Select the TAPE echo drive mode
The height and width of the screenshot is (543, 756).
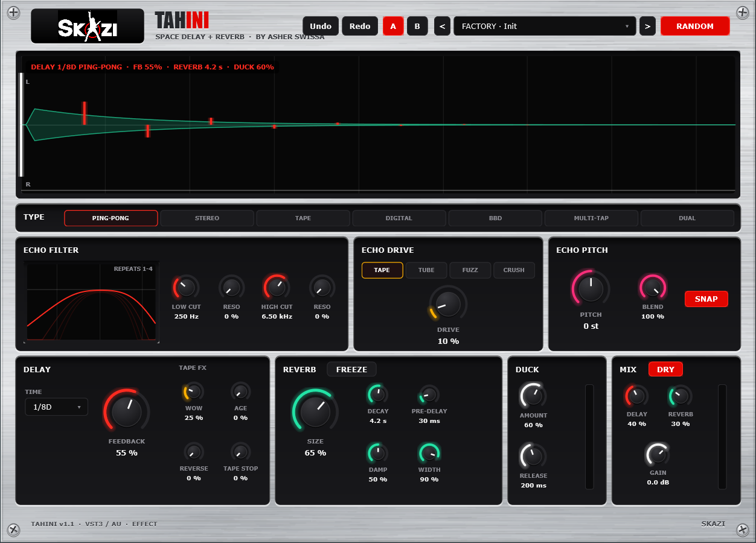382,270
